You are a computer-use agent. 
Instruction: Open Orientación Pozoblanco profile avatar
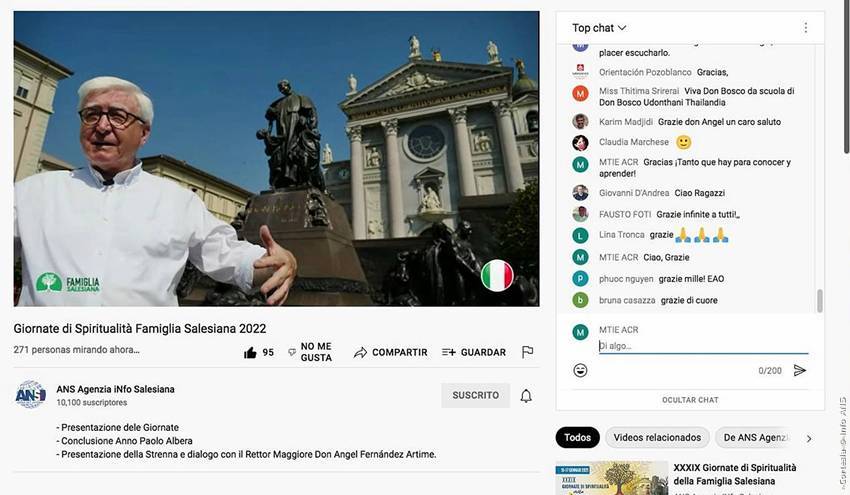pos(580,72)
